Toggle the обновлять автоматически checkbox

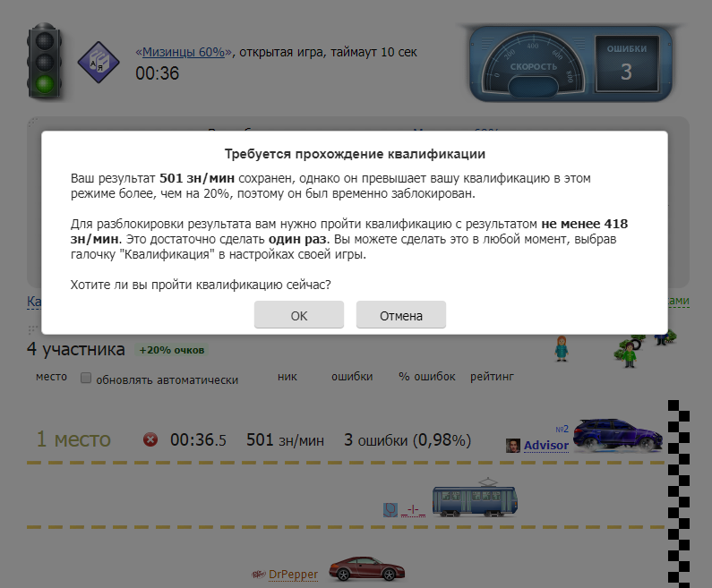86,378
